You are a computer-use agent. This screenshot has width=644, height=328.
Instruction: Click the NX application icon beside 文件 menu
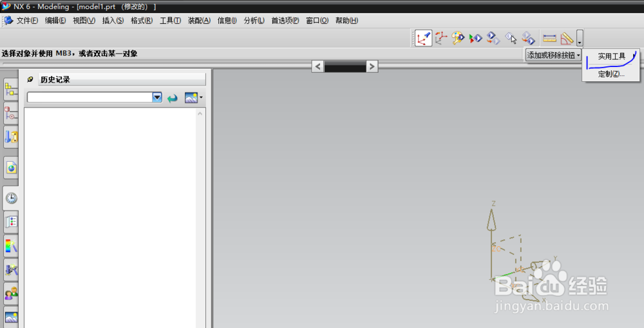point(8,20)
